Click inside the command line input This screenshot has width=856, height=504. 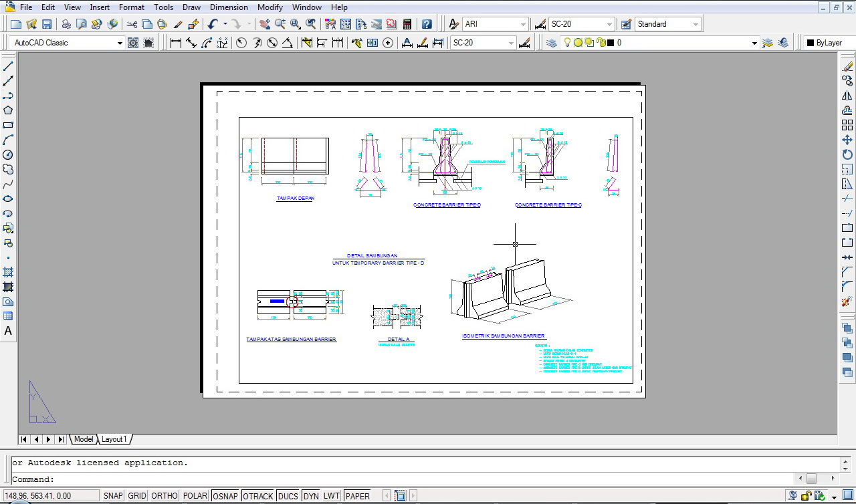pos(201,479)
